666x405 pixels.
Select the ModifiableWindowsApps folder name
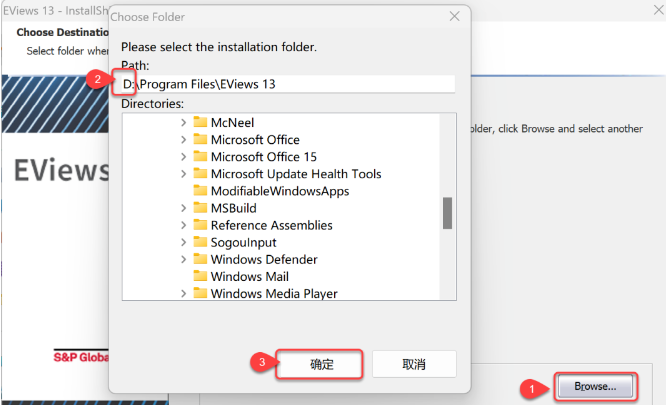pos(280,191)
